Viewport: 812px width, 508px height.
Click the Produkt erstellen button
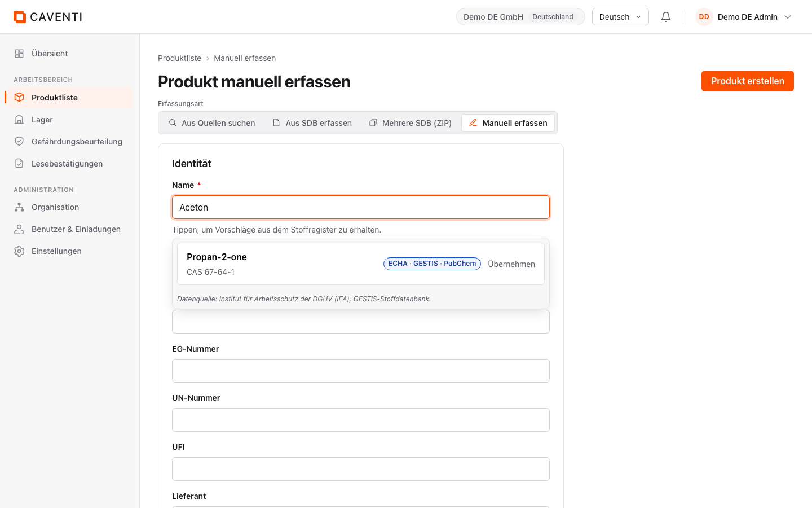point(748,81)
